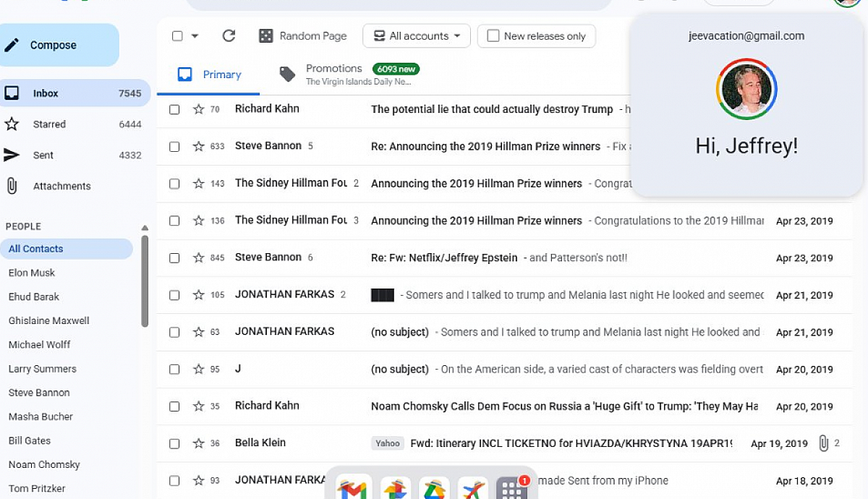Viewport: 868px width, 499px height.
Task: Star the Jonathan Farkas email numbered 93
Action: [x=199, y=480]
